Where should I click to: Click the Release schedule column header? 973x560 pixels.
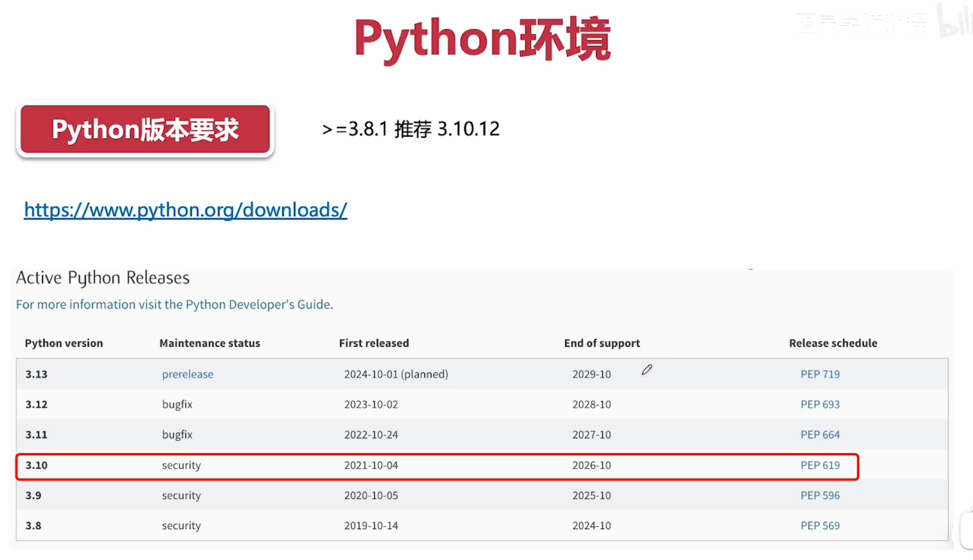tap(833, 343)
